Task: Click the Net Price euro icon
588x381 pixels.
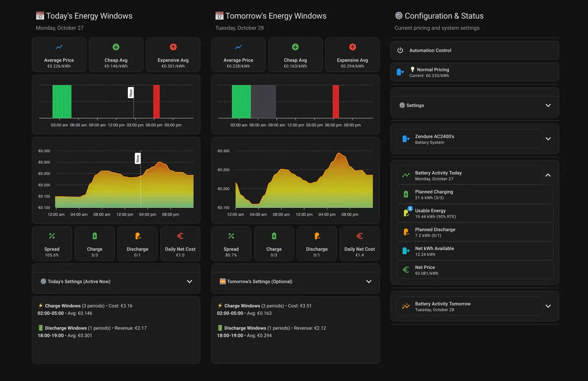Action: (406, 270)
